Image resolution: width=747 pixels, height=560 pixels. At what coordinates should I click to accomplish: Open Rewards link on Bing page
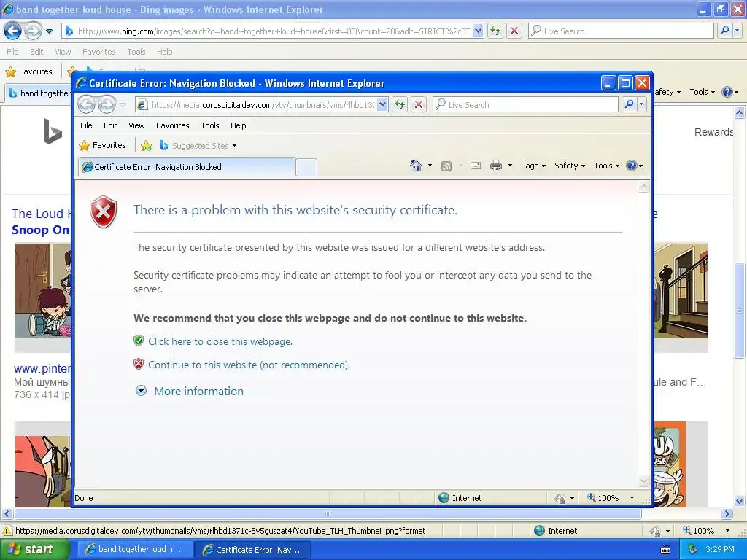[713, 132]
